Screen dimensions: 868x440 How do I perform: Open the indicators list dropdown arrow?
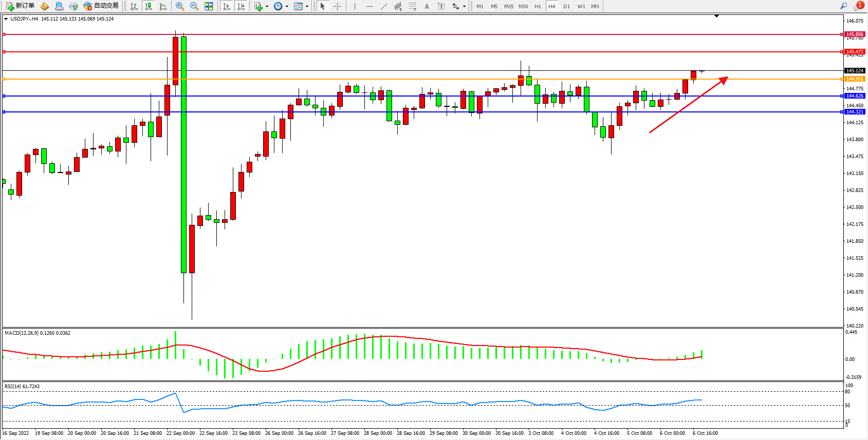[x=267, y=7]
